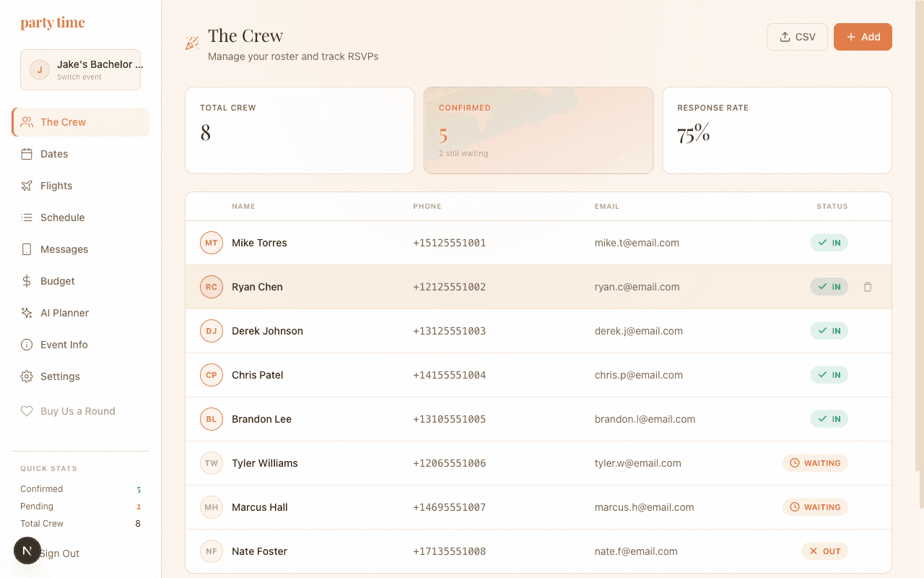Click the party popper icon beside The Crew
Viewport: 924px width, 578px height.
(192, 43)
